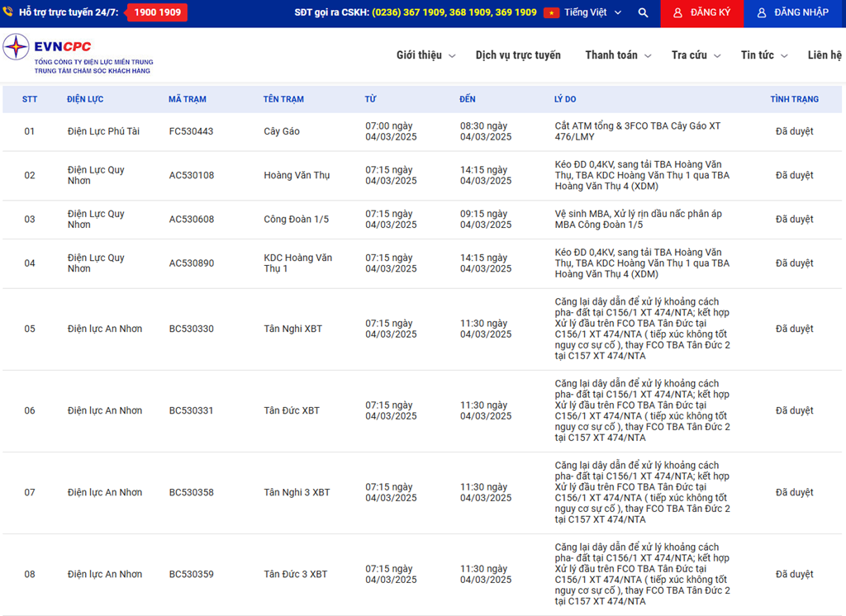Click the 1900 1909 hotline button
This screenshot has width=846, height=616.
[157, 12]
